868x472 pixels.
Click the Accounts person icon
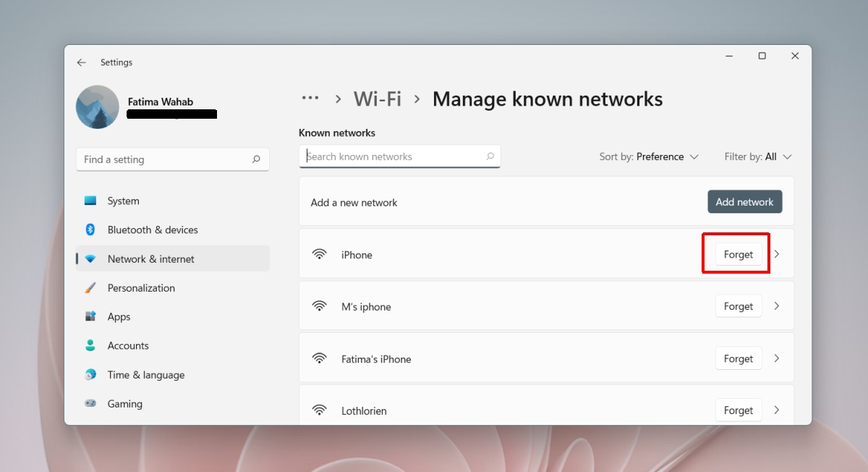coord(90,345)
